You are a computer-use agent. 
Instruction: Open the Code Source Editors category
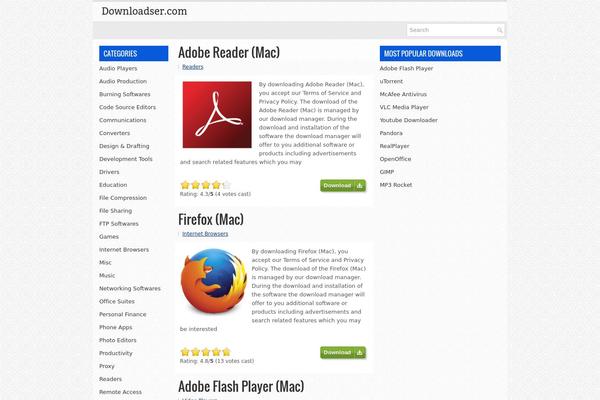point(127,107)
